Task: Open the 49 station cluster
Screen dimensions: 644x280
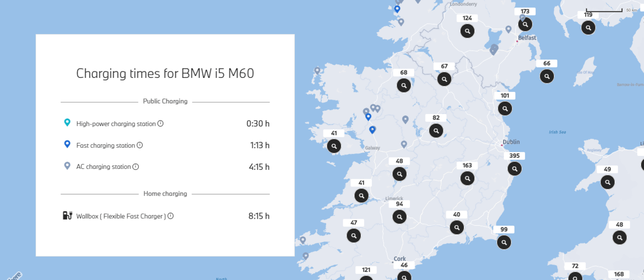Action: 607,182
